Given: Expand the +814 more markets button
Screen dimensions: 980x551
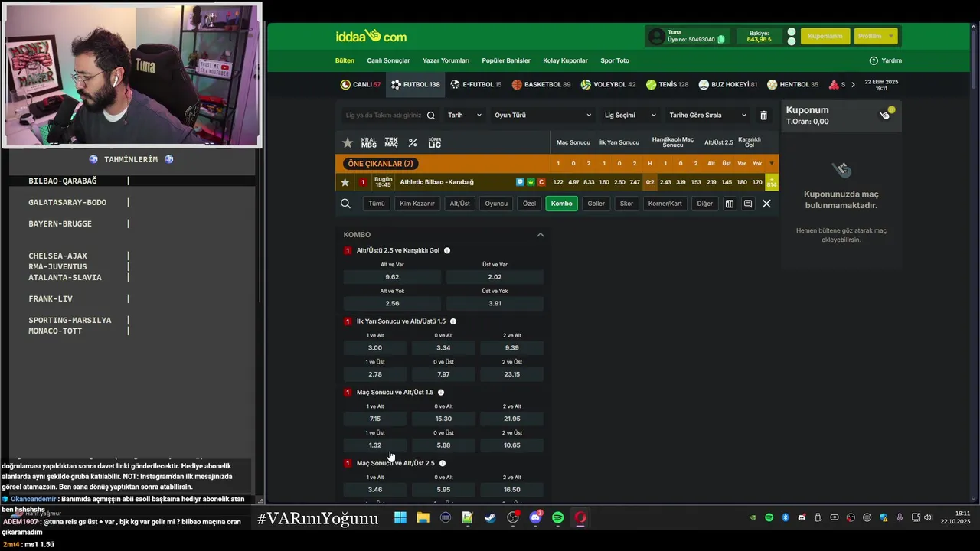Looking at the screenshot, I should [x=772, y=182].
